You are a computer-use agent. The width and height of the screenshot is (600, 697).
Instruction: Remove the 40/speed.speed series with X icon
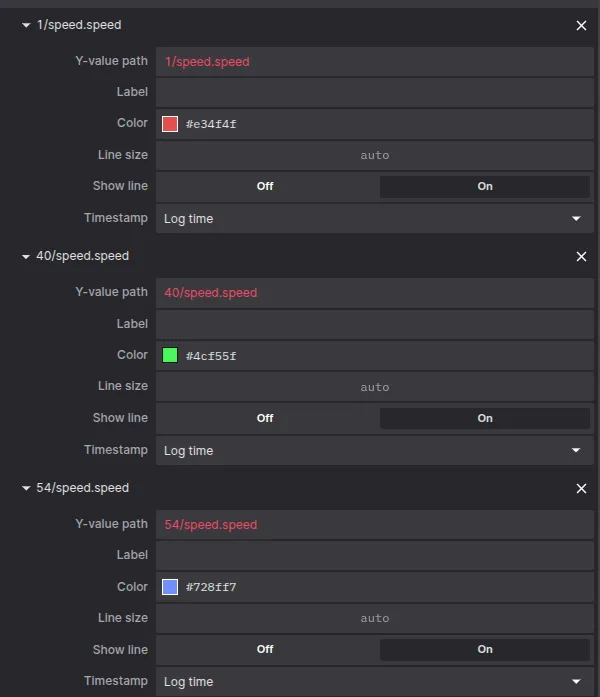(x=581, y=257)
